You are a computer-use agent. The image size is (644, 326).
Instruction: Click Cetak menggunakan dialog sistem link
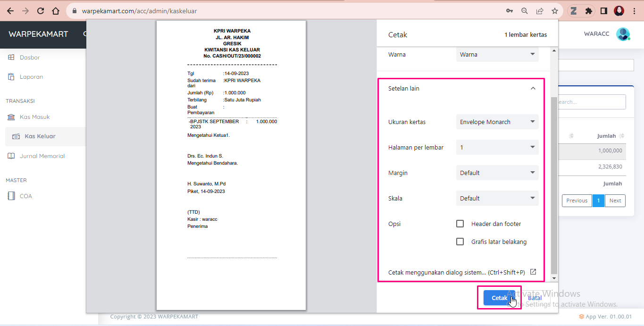pos(456,272)
